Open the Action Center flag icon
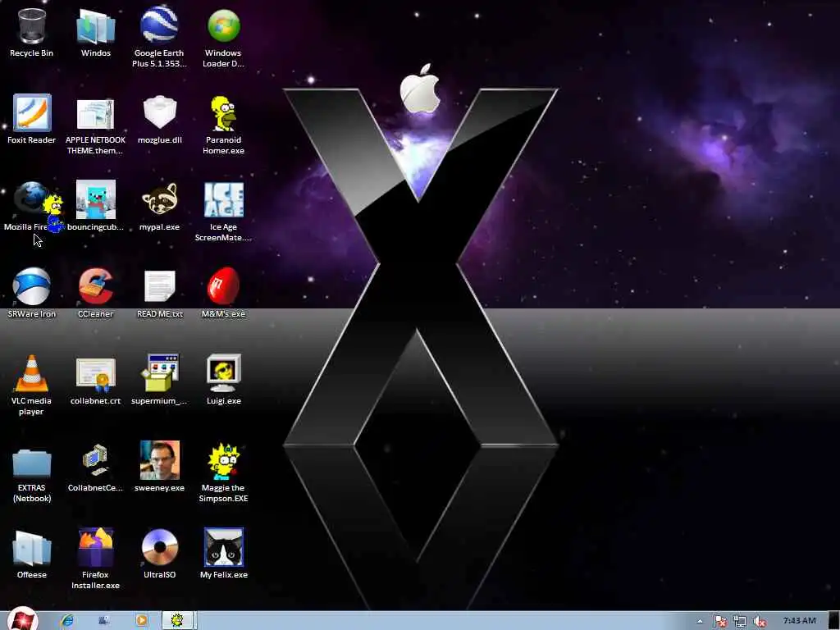 [x=720, y=621]
